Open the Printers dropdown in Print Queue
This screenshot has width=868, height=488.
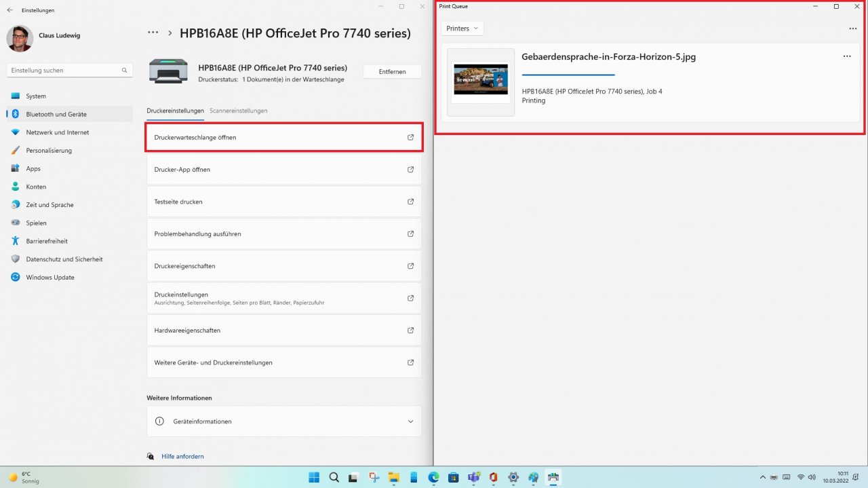point(462,29)
